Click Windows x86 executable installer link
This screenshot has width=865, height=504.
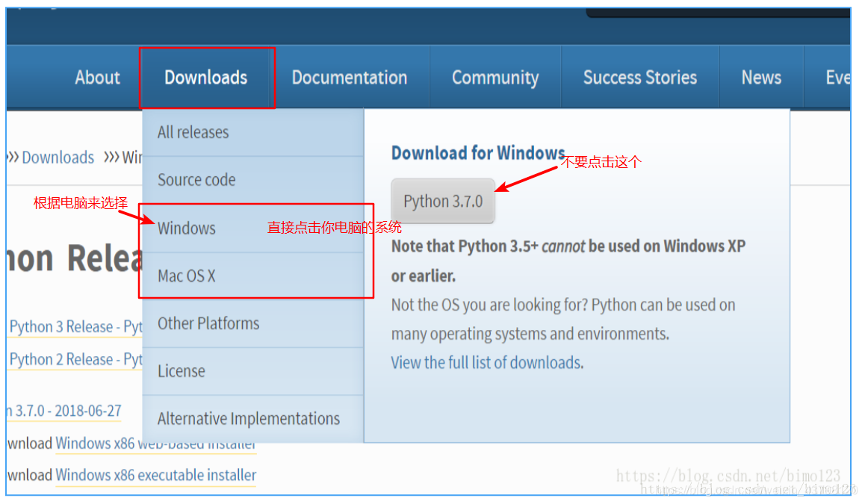pyautogui.click(x=155, y=475)
